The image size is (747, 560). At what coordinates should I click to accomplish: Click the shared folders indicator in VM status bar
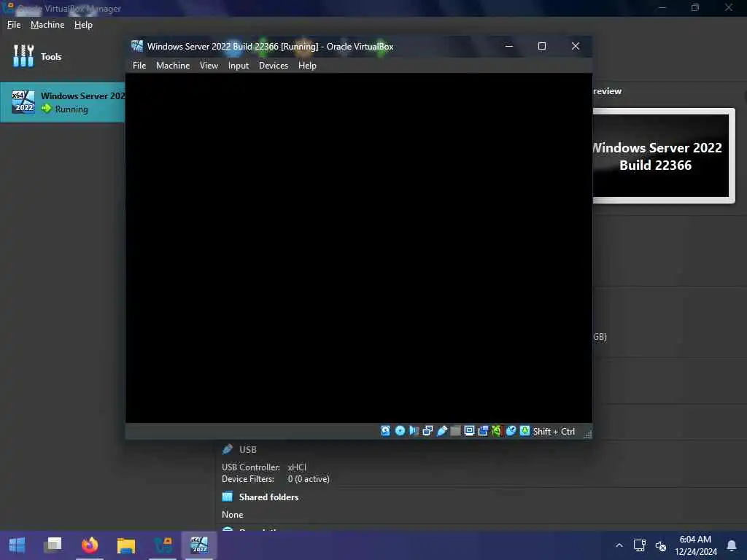point(455,431)
